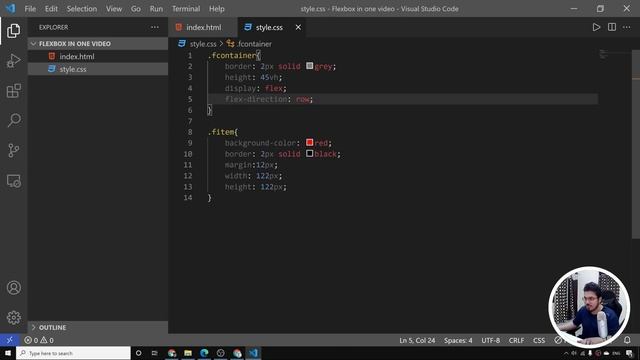This screenshot has width=640, height=360.
Task: Click the height: 45vh line
Action: tap(253, 77)
